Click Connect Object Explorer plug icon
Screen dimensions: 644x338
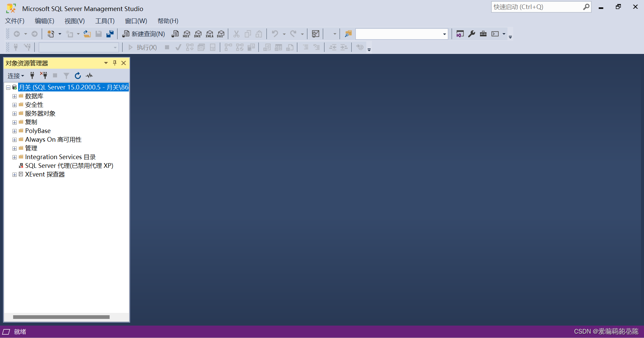pyautogui.click(x=32, y=75)
